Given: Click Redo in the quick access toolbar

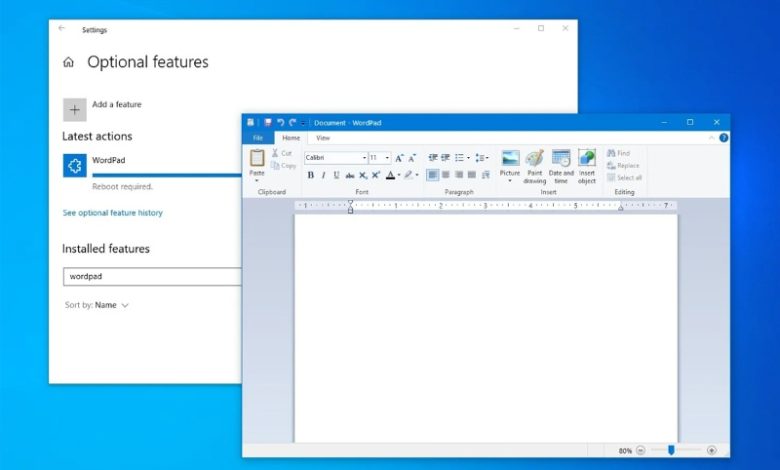Looking at the screenshot, I should pyautogui.click(x=292, y=122).
